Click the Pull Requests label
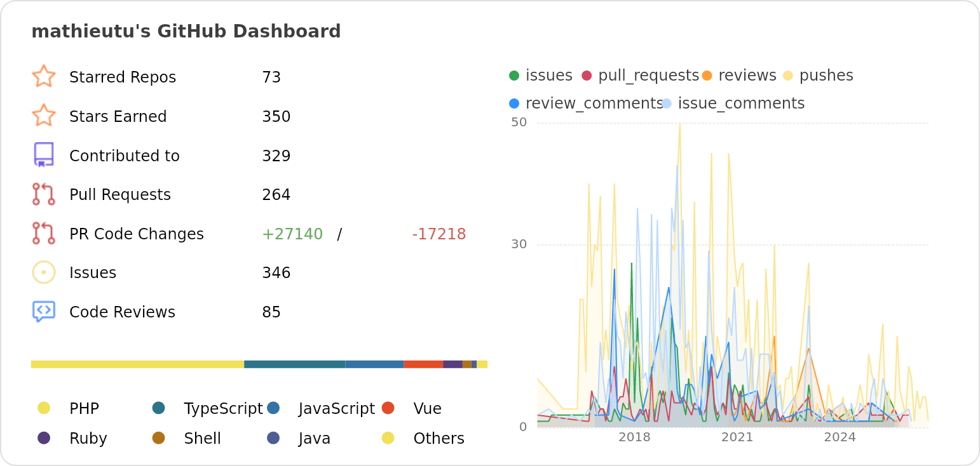 point(120,195)
